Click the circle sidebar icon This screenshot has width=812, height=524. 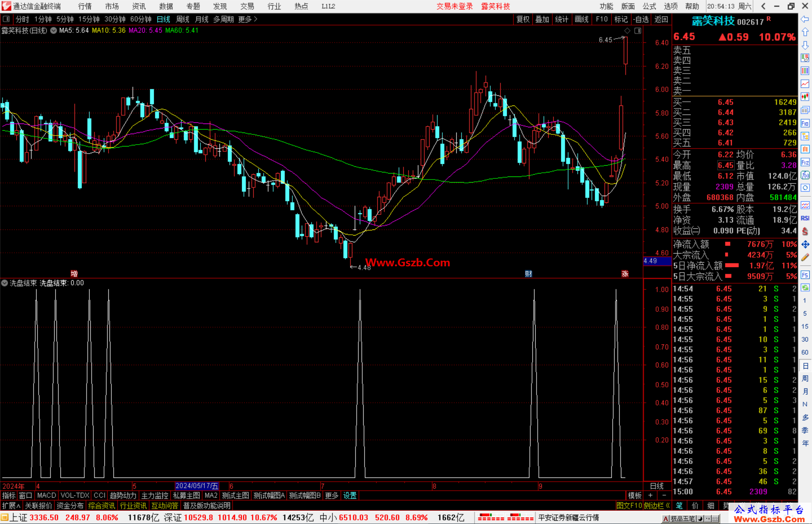tap(805, 188)
